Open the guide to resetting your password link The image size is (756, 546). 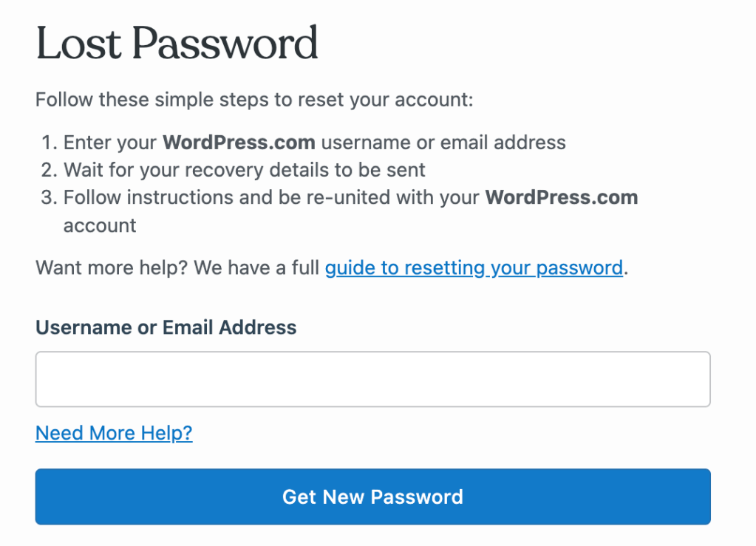(x=474, y=267)
